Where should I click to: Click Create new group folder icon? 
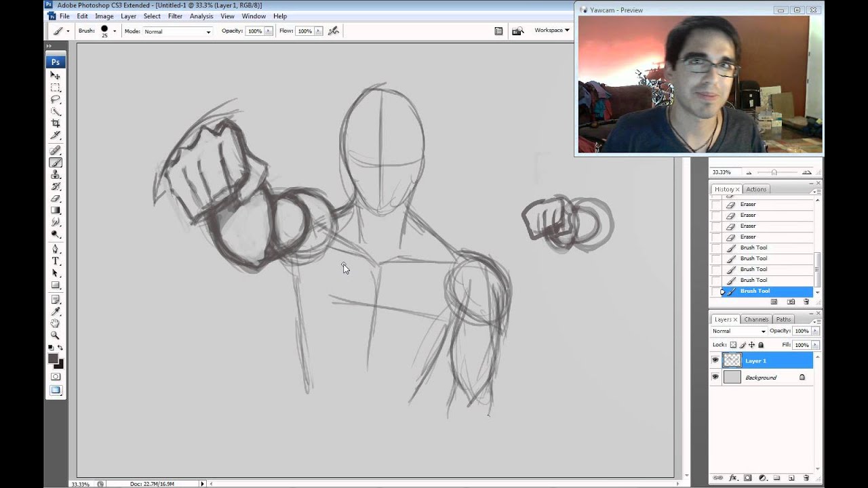pyautogui.click(x=777, y=478)
